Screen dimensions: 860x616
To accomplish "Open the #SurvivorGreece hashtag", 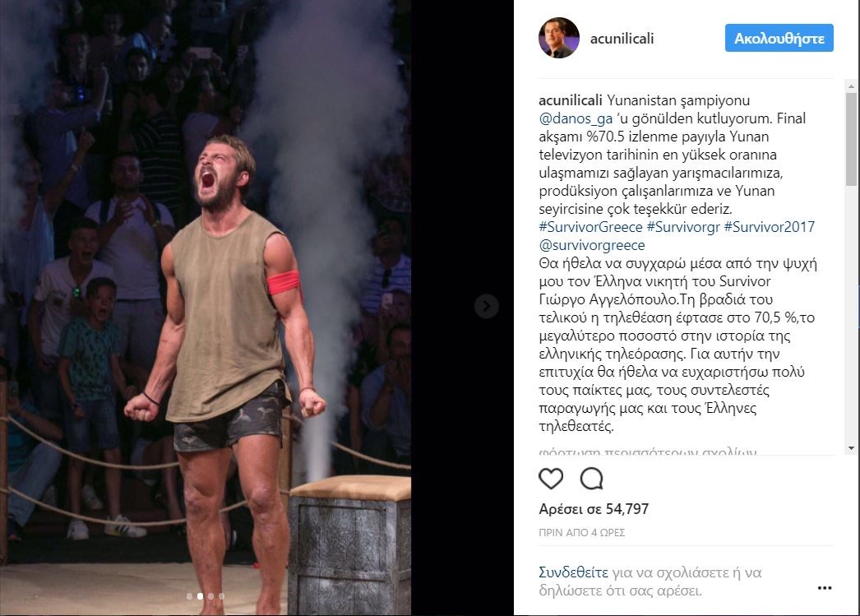I will point(590,227).
